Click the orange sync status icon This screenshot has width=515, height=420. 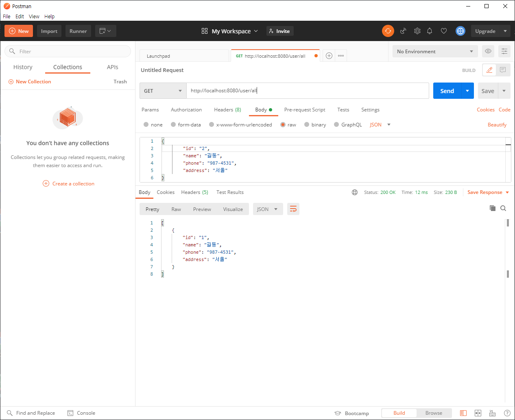(x=388, y=31)
